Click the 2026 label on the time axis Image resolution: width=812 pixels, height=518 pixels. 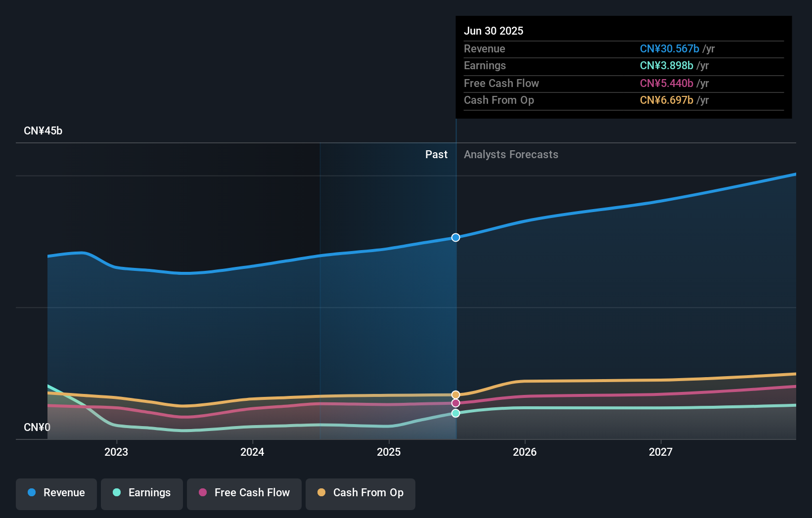pos(525,452)
